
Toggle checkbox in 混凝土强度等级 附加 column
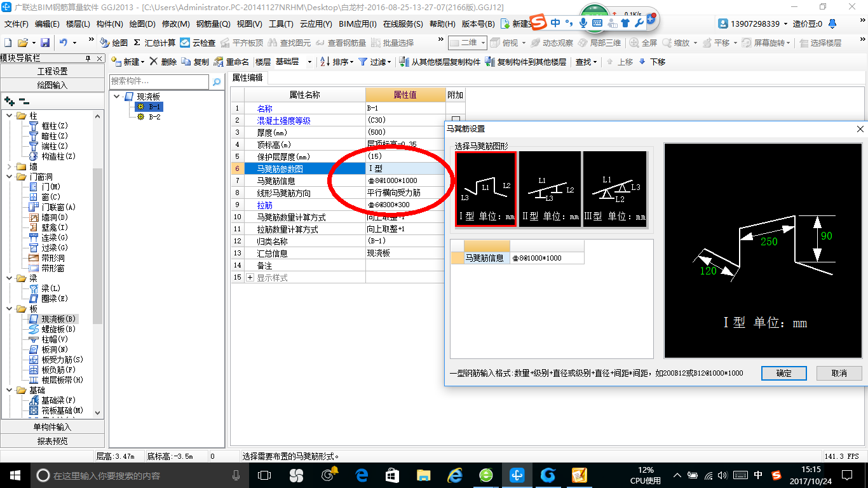[x=455, y=120]
